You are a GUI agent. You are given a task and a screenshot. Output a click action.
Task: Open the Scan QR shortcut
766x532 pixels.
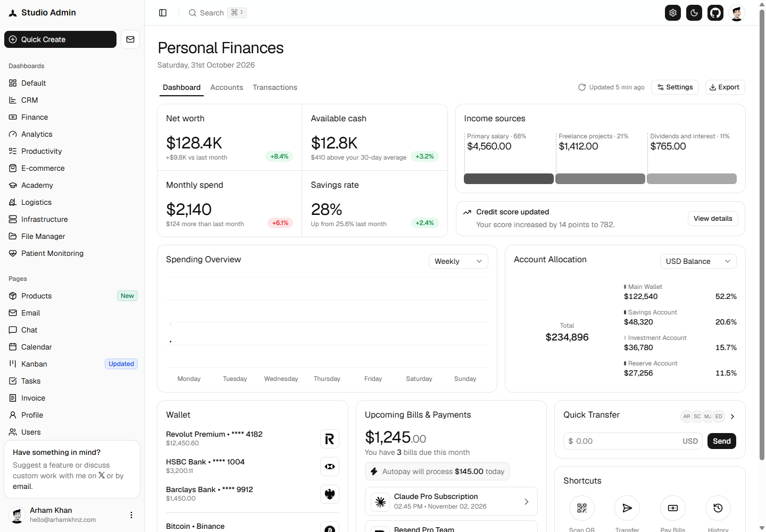tap(582, 508)
